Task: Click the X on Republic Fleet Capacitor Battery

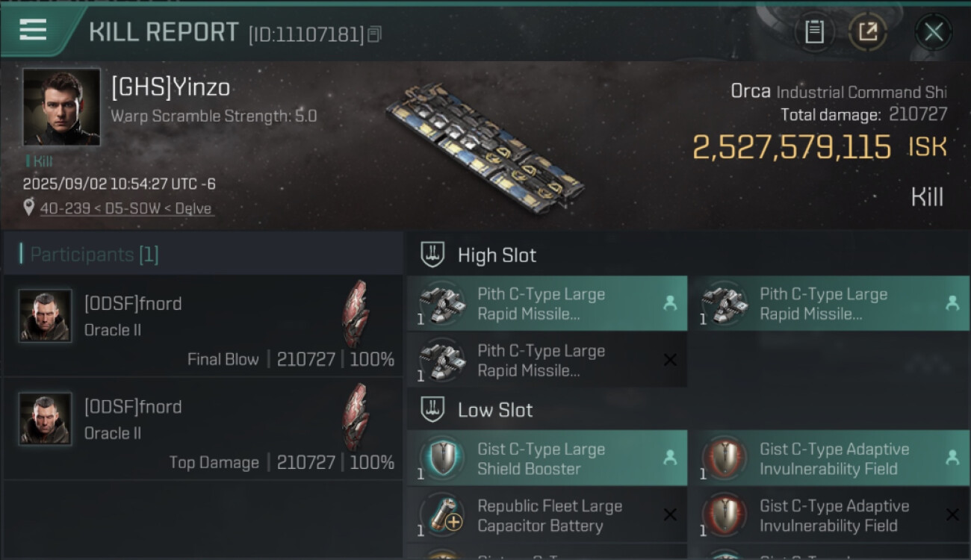Action: pos(670,515)
